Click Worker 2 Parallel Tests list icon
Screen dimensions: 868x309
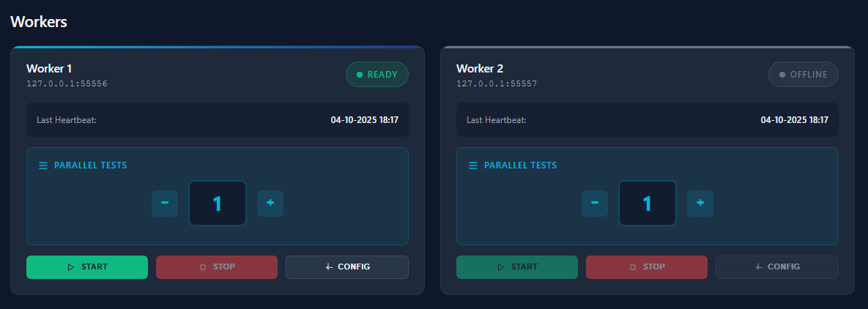click(473, 165)
